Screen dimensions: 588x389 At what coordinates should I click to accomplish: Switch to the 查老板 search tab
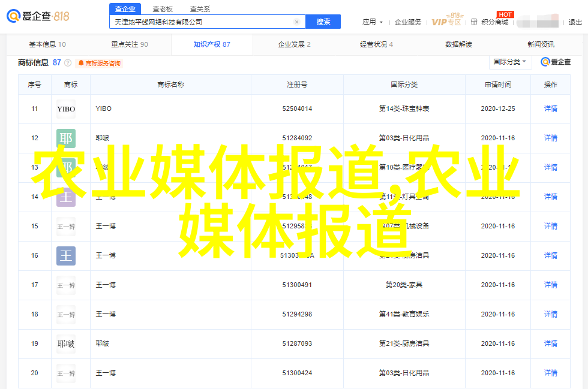pyautogui.click(x=163, y=9)
